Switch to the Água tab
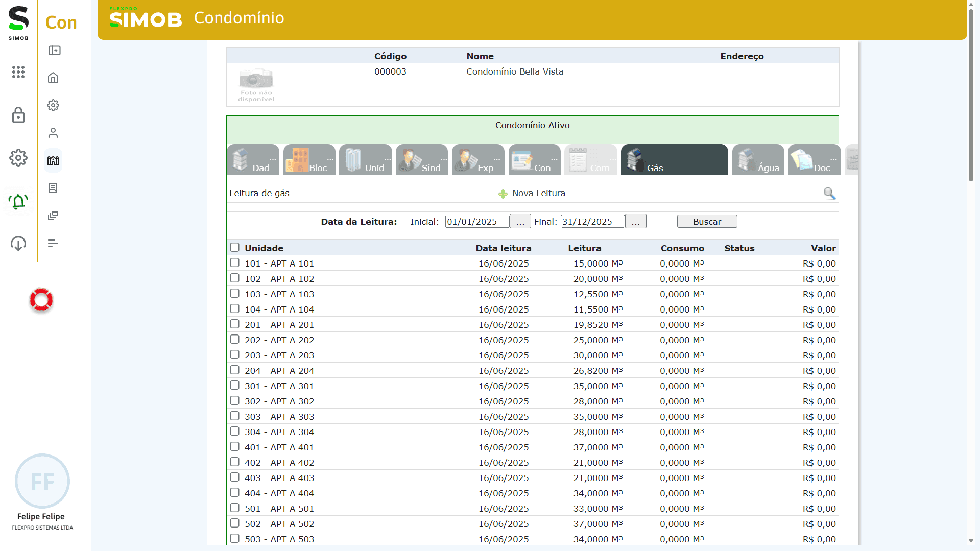980x551 pixels. point(758,160)
